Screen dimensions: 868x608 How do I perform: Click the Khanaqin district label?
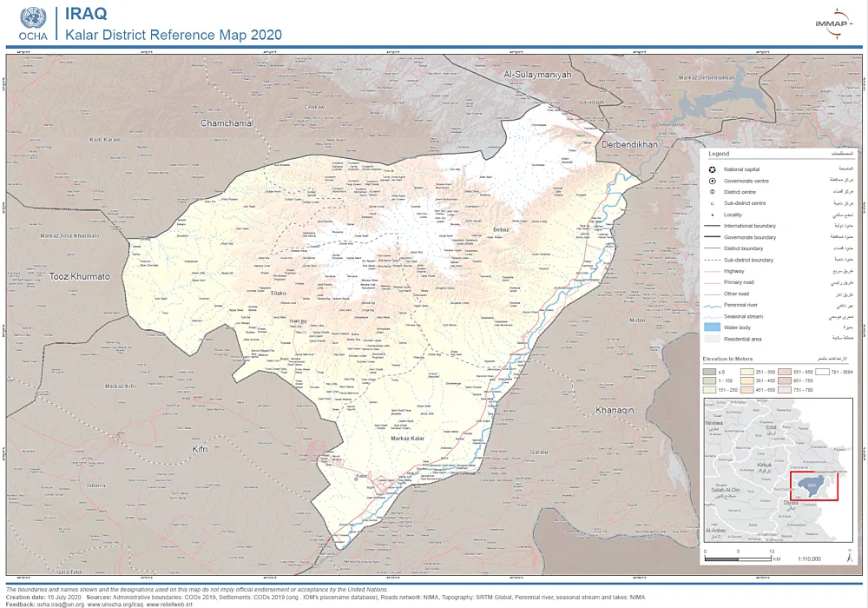[x=615, y=409]
